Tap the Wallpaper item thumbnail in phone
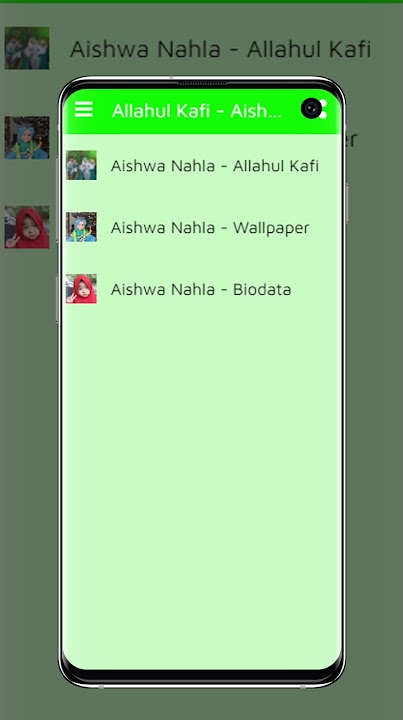403x720 pixels. click(x=81, y=227)
